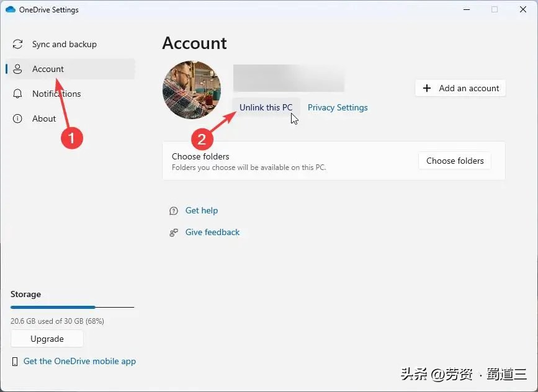
Task: Click the plus icon on Add an account
Action: click(426, 88)
